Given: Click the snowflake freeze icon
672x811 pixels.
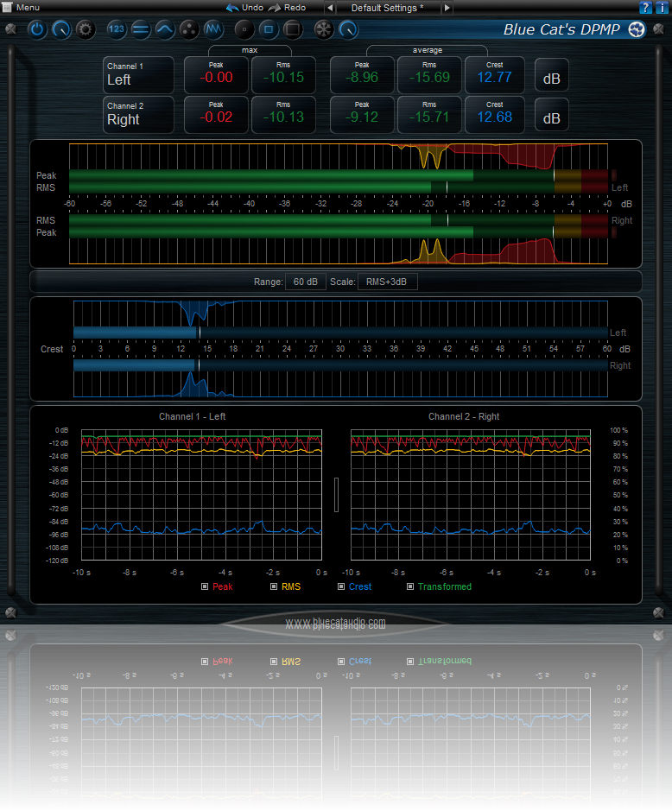Looking at the screenshot, I should coord(324,29).
